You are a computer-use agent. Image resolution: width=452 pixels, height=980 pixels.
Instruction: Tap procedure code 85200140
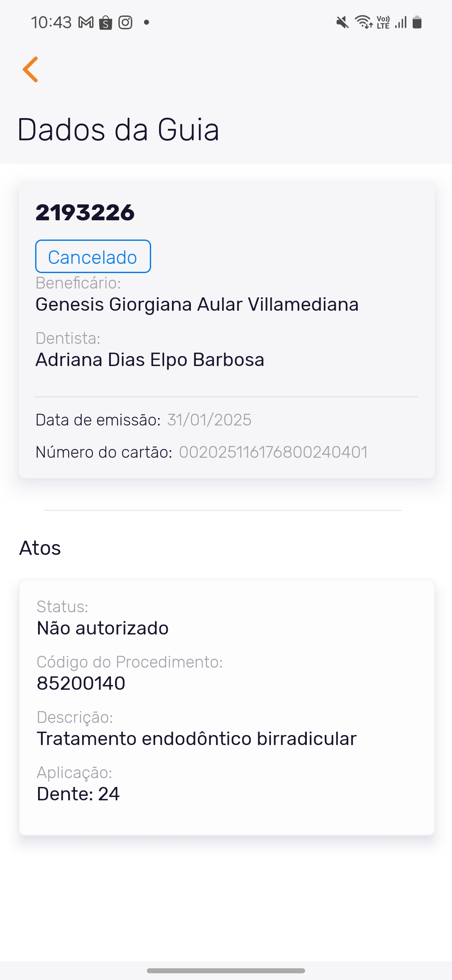pos(81,683)
